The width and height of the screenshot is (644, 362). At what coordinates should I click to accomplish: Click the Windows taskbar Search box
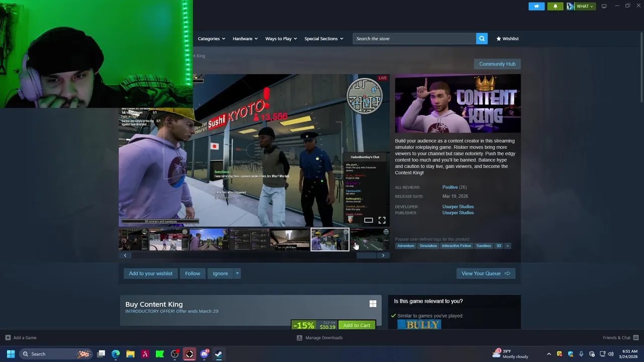(56, 354)
